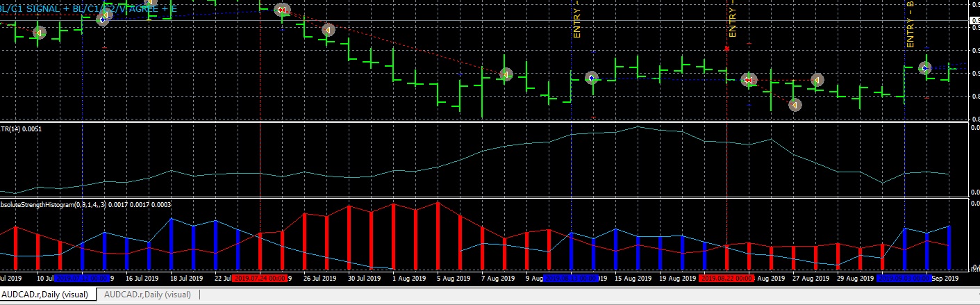This screenshot has height=305, width=980.
Task: Click the 15 Aug 2019 date on the time axis
Action: [x=632, y=279]
